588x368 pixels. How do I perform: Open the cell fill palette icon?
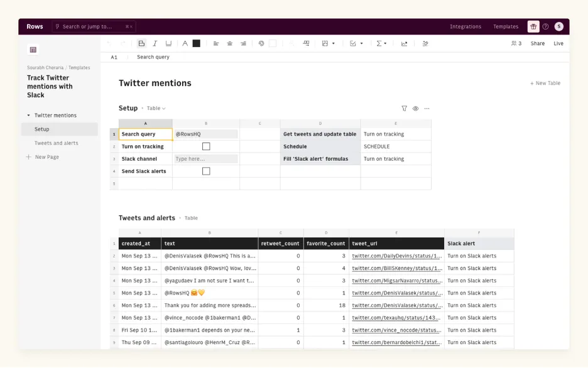pos(261,43)
